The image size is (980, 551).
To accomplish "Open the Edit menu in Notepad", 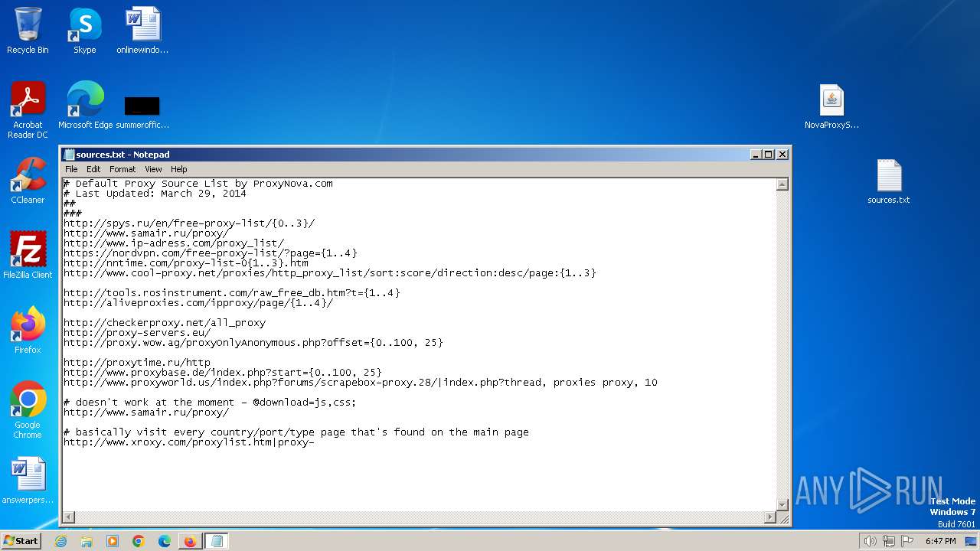I will [93, 169].
